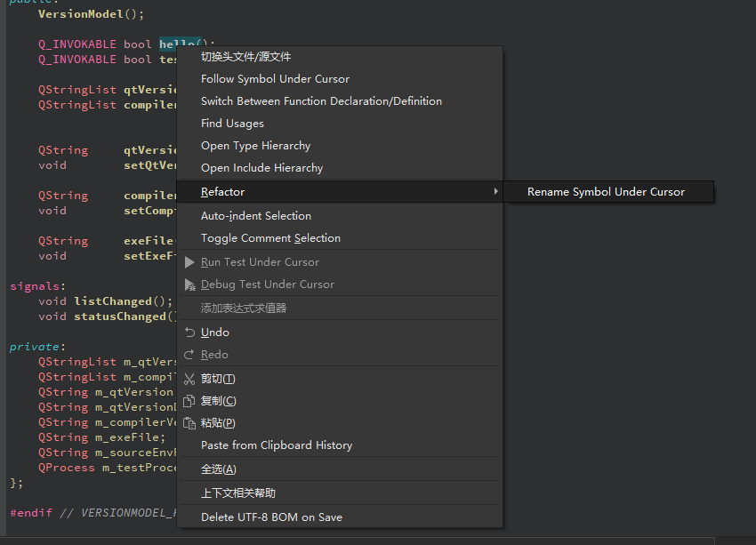Click the 添加表达式求值器 entry
Image resolution: width=756 pixels, height=545 pixels.
[340, 308]
